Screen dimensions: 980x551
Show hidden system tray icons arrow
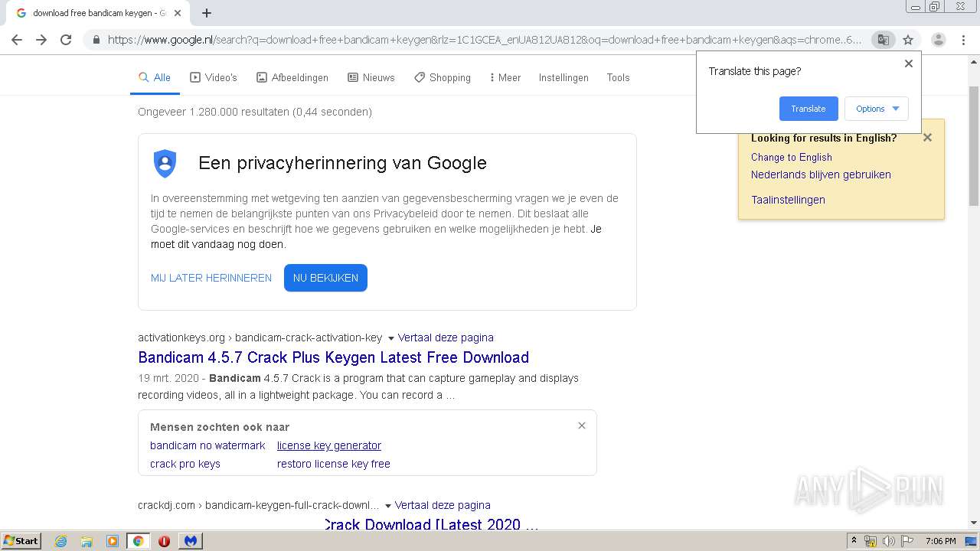click(x=854, y=541)
